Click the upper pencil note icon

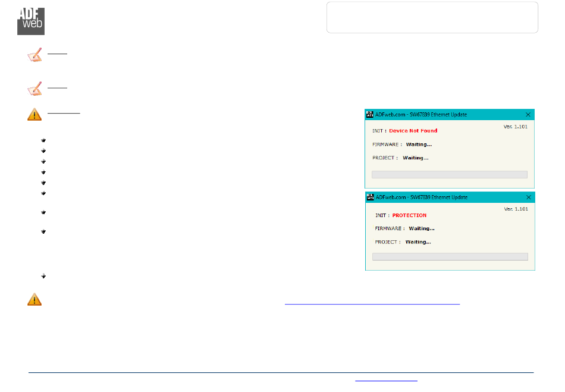pos(35,55)
